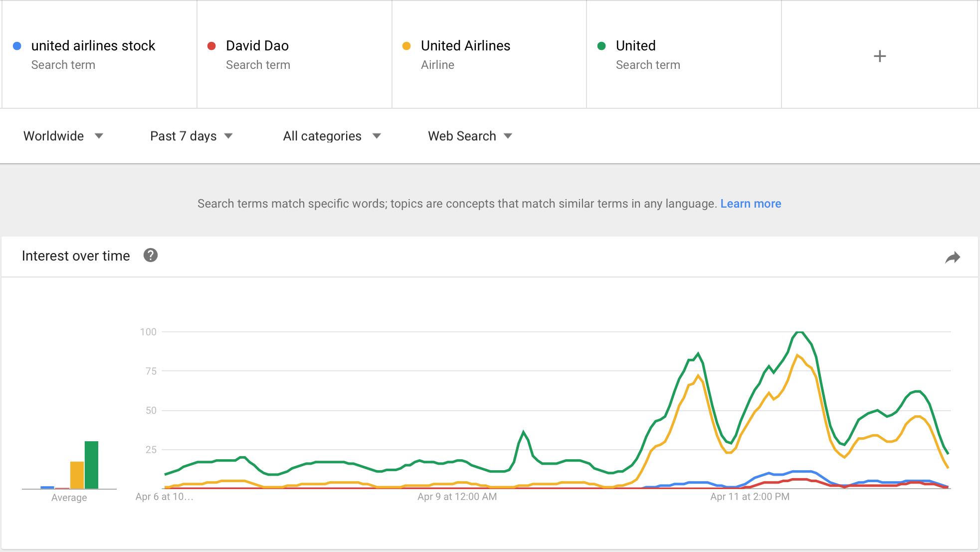
Task: Click the Average label under the bars
Action: point(69,498)
